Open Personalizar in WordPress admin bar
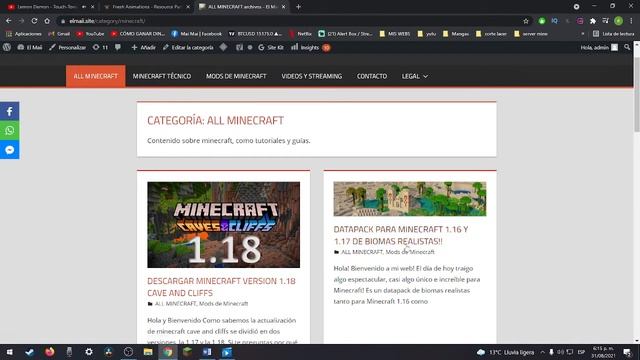 67,47
